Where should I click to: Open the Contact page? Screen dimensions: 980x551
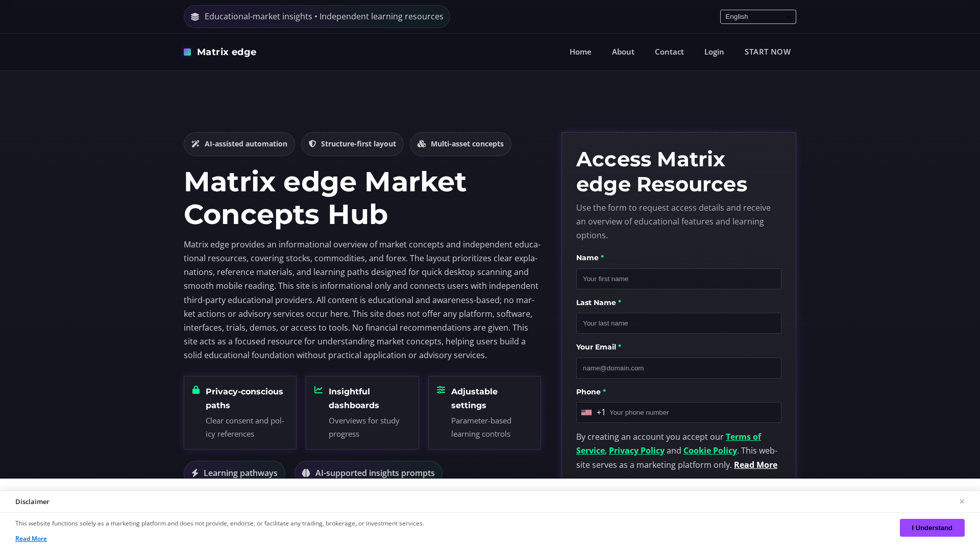coord(669,52)
